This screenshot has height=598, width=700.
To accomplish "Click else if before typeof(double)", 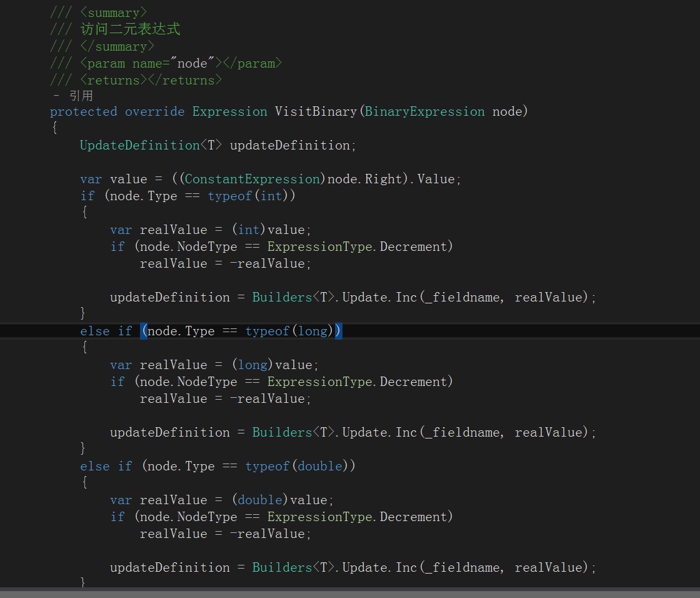I will [x=106, y=466].
